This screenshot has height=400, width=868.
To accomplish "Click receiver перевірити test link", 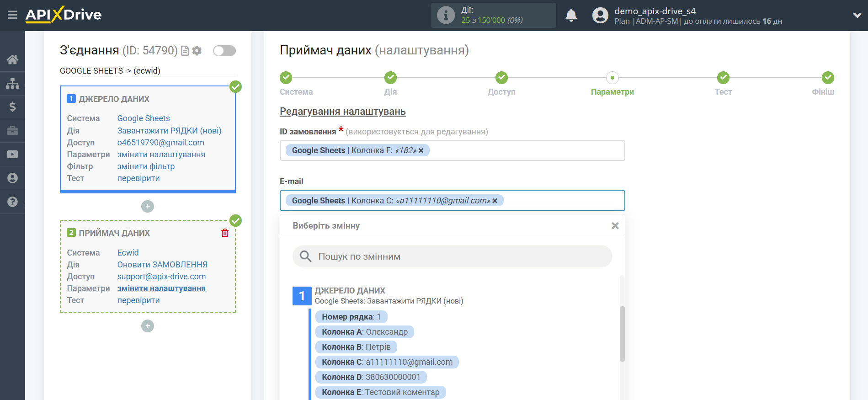I will (138, 300).
